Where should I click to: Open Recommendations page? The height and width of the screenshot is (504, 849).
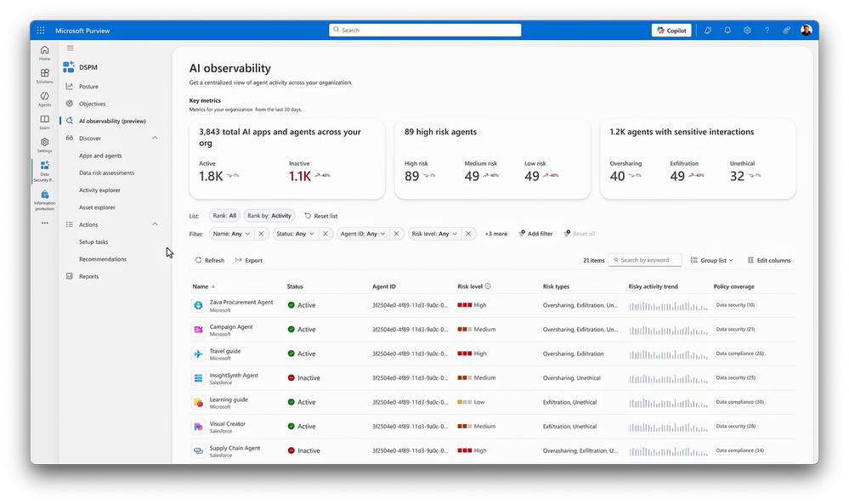click(103, 259)
